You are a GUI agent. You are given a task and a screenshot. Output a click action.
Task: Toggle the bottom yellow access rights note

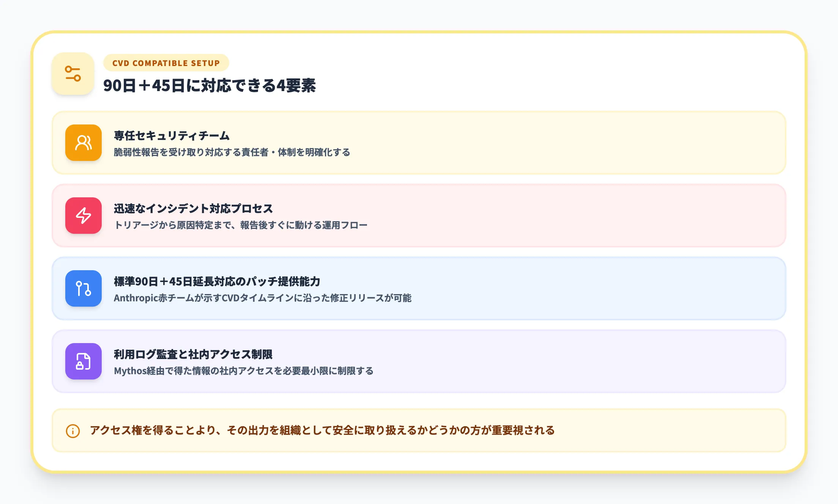tap(417, 431)
